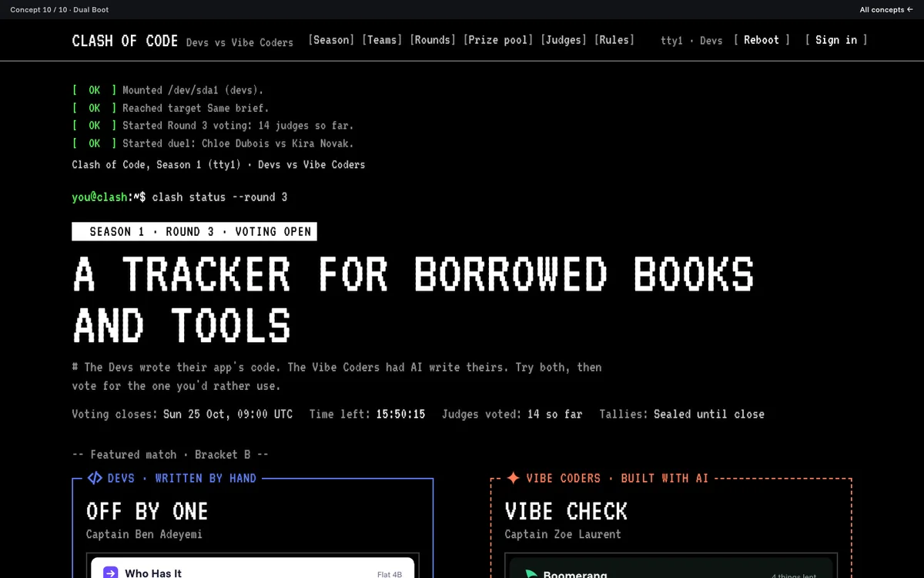Open the [Prize pool] nav item

tap(498, 40)
